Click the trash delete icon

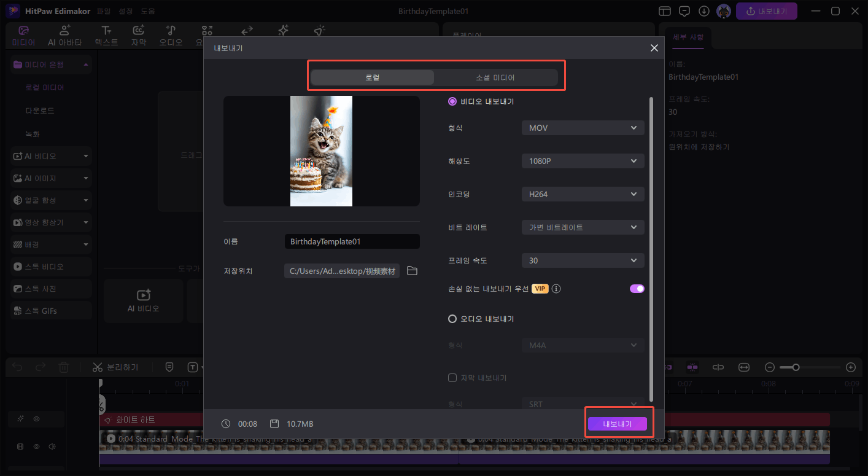point(63,367)
